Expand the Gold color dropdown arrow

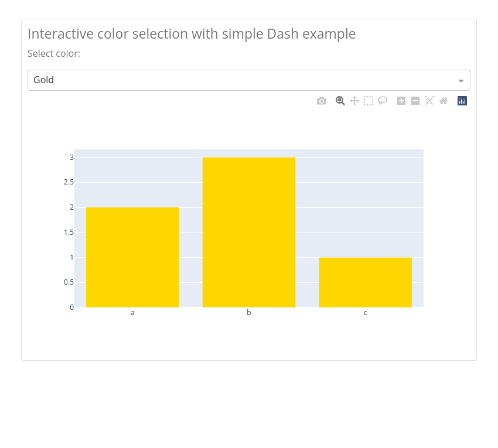pos(461,81)
